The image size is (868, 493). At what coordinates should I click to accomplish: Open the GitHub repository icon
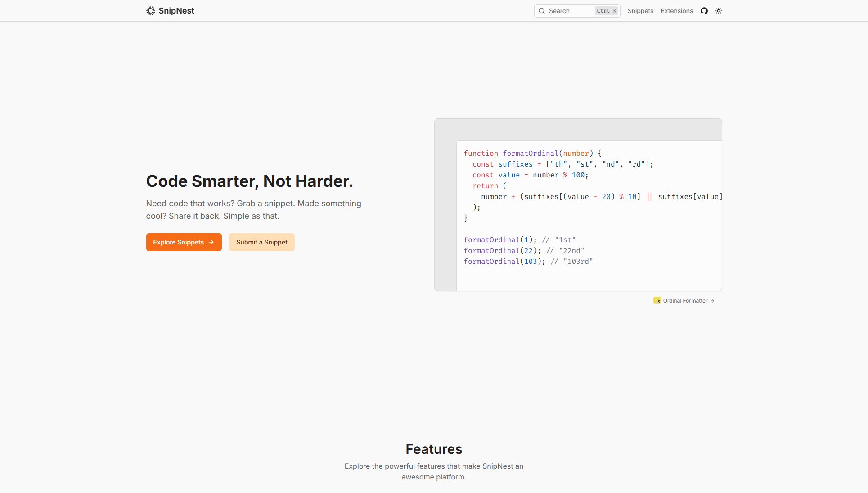704,11
